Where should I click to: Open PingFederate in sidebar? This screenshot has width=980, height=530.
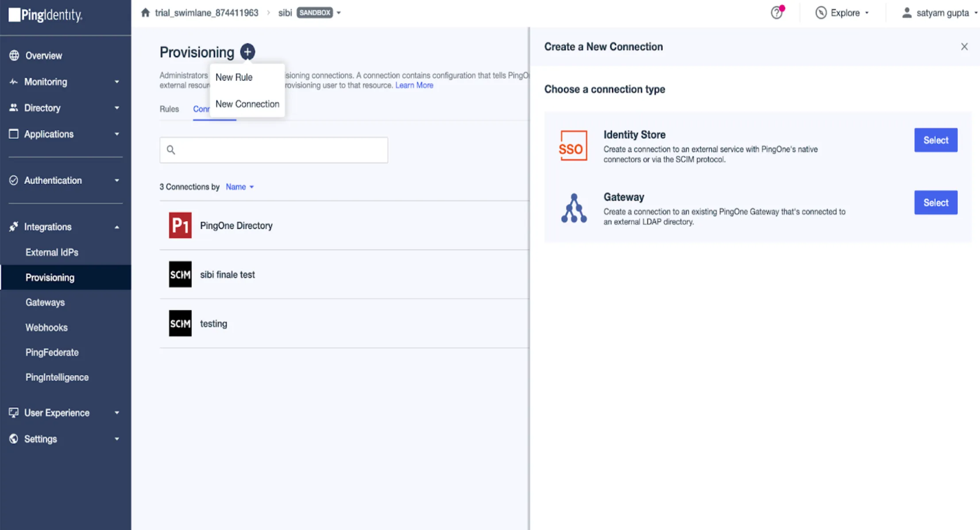pos(52,352)
